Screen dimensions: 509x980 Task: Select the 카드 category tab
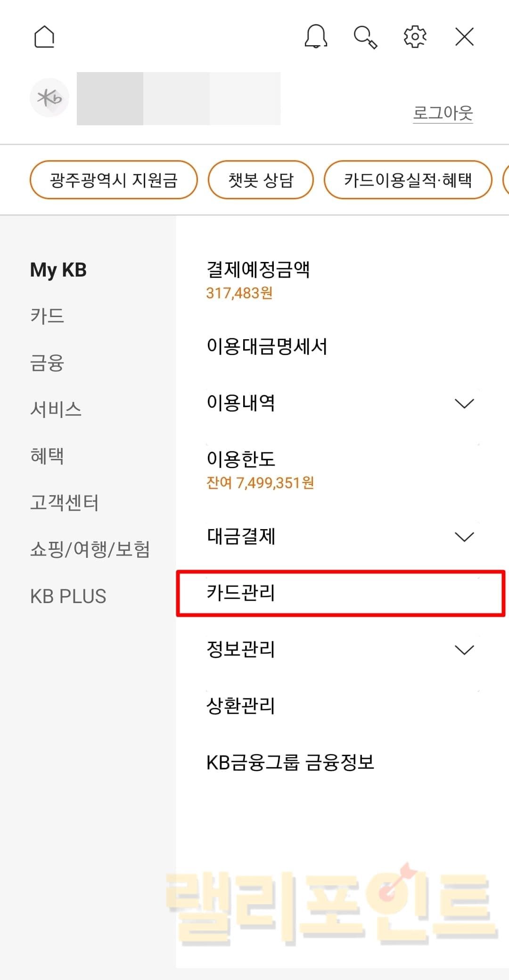coord(47,316)
